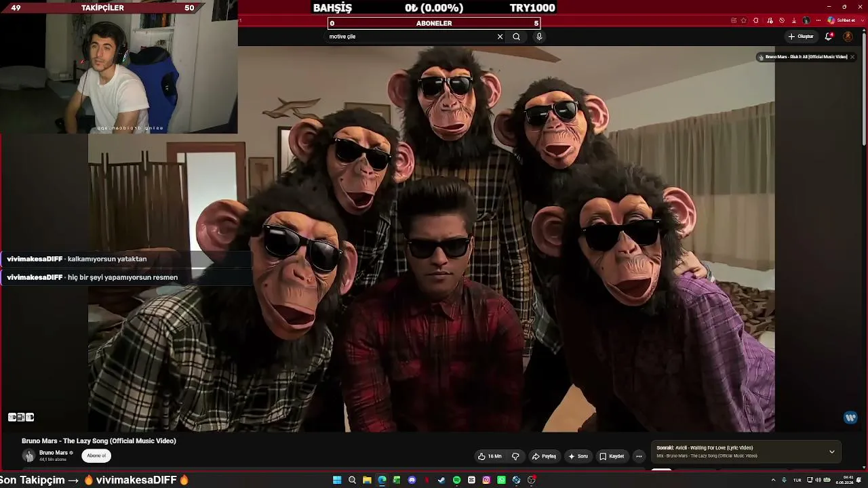This screenshot has width=868, height=488.
Task: Open Windows taskbar search
Action: [x=352, y=480]
